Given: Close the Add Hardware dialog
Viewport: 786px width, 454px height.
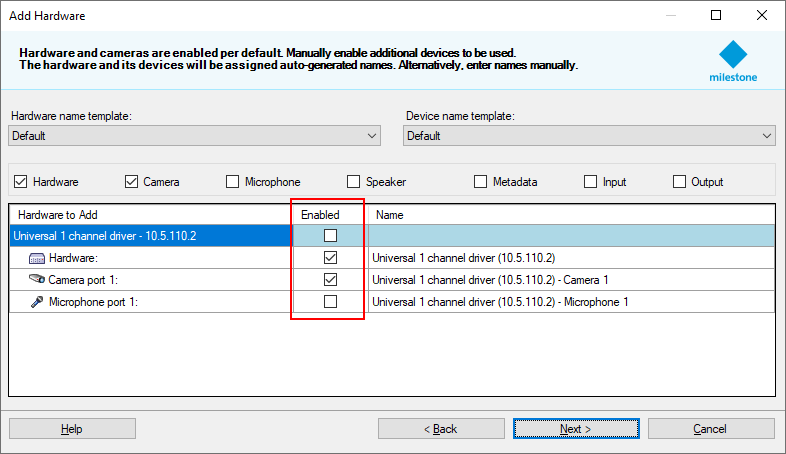Looking at the screenshot, I should [x=761, y=15].
